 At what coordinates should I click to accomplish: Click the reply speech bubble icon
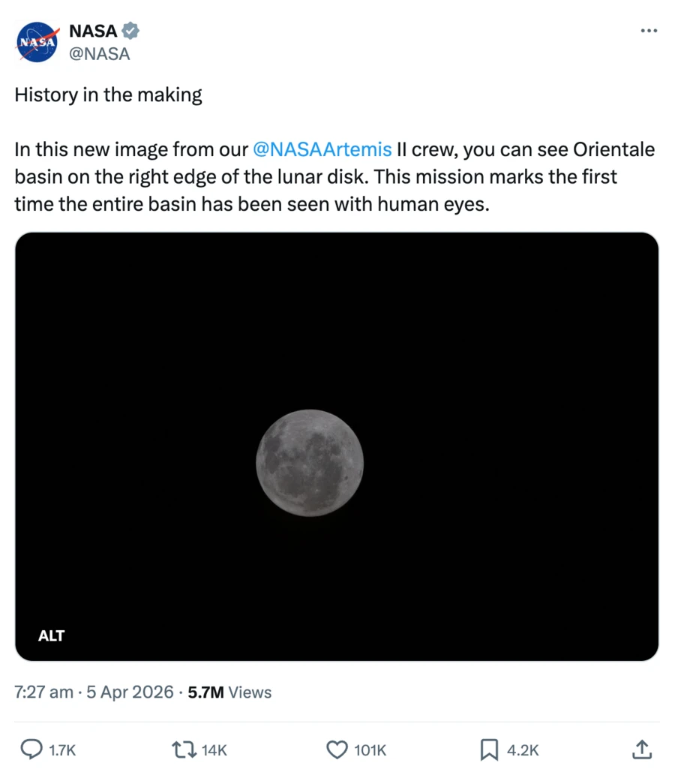(x=30, y=749)
